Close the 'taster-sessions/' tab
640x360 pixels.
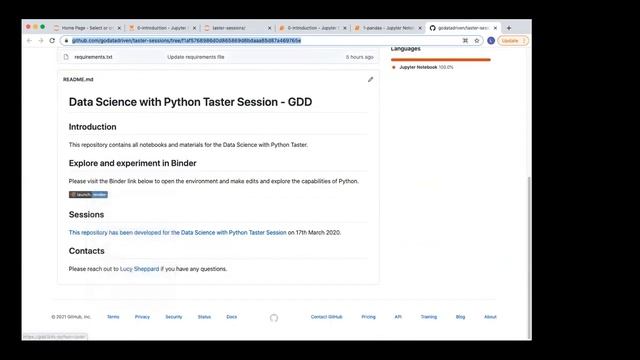click(x=269, y=28)
